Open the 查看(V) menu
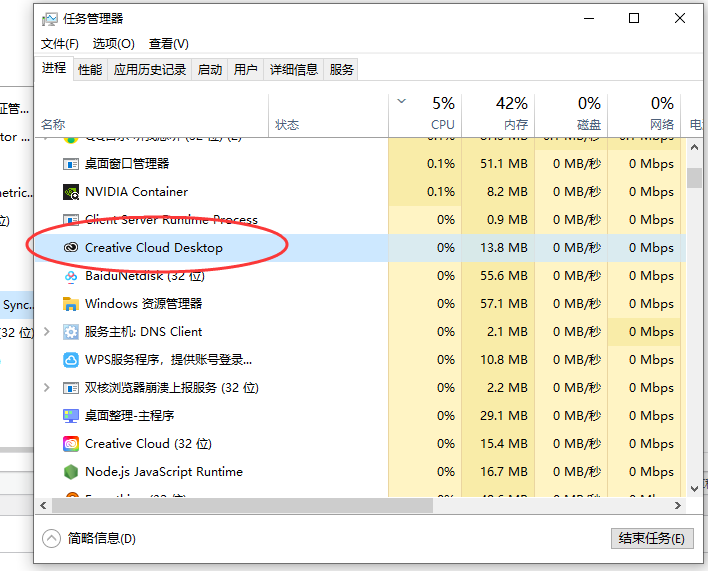708x571 pixels. coord(169,44)
